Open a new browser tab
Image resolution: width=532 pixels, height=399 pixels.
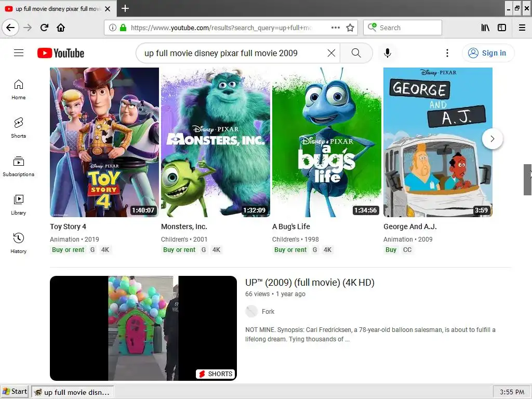(125, 8)
